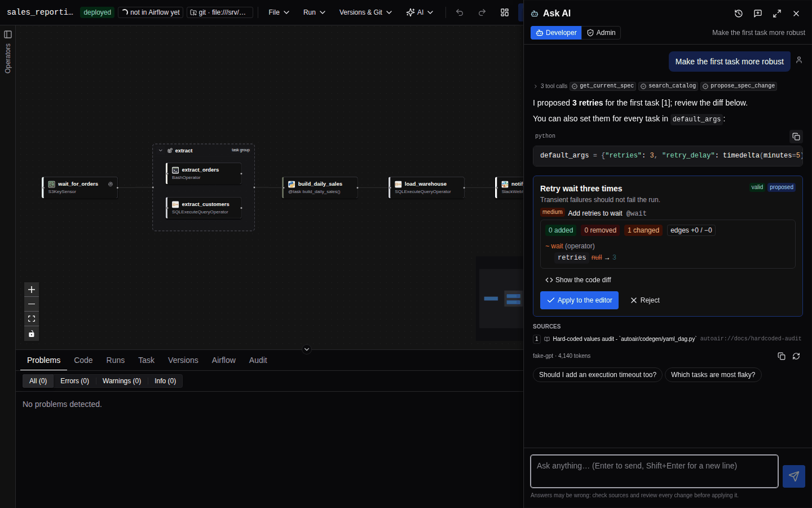This screenshot has width=812, height=508.
Task: Collapse the extract task group
Action: [161, 151]
